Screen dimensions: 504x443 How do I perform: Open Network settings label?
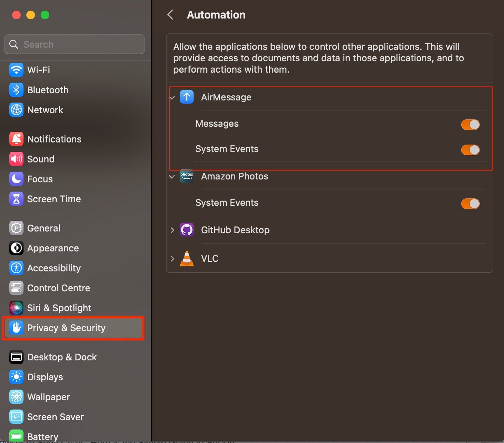click(45, 110)
